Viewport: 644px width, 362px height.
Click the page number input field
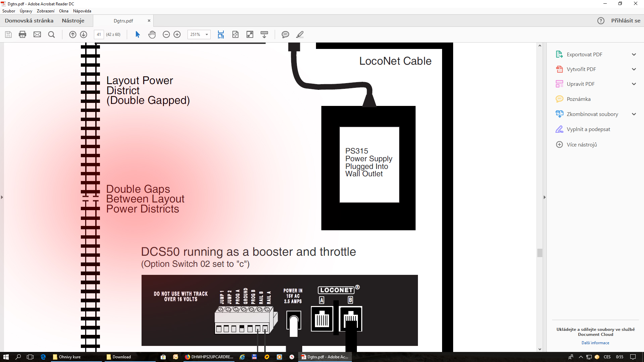click(x=99, y=35)
